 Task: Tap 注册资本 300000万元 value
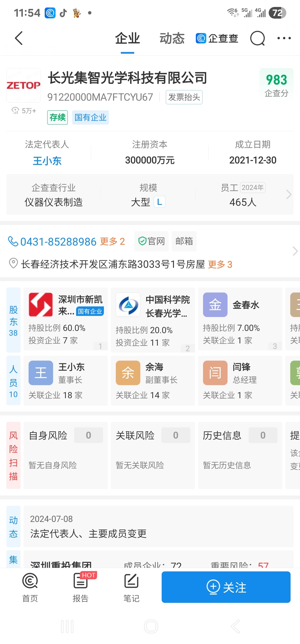click(150, 160)
